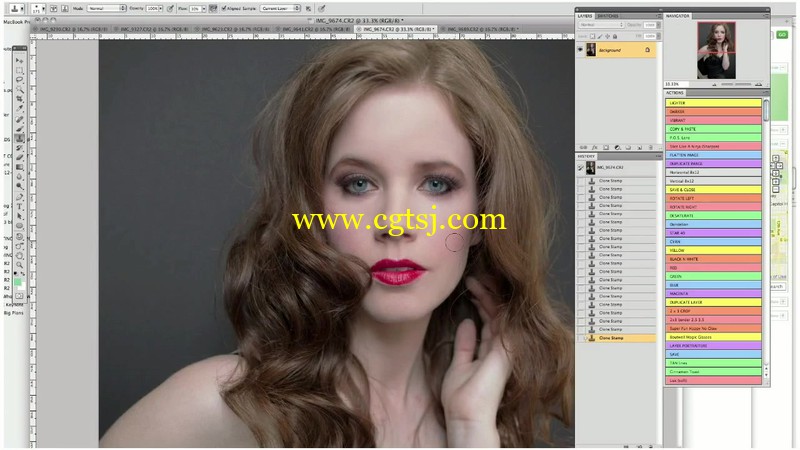Run the LIGHTER action button
The width and height of the screenshot is (800, 450).
pos(713,103)
